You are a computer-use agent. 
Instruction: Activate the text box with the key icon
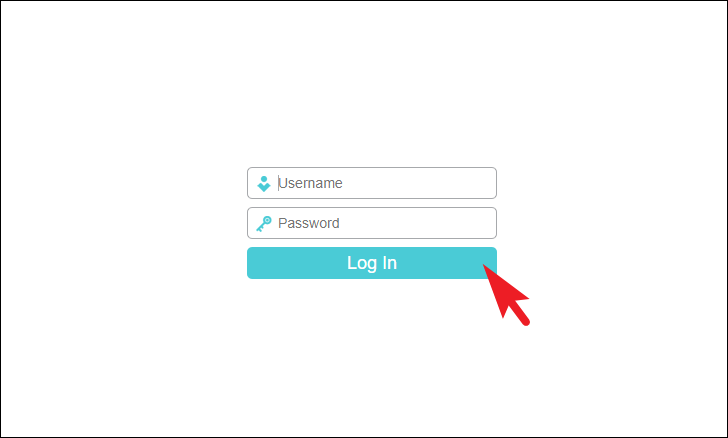[x=372, y=223]
